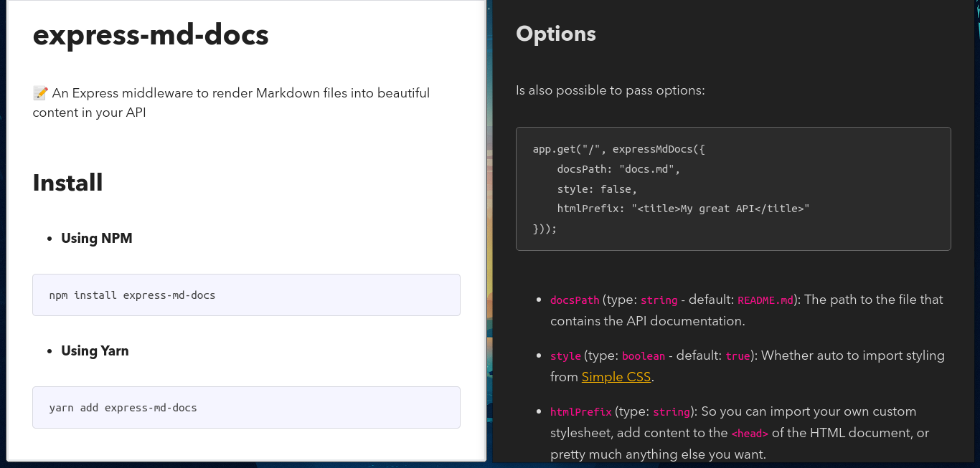
Task: Click the 'boolean' type label
Action: [x=644, y=356]
